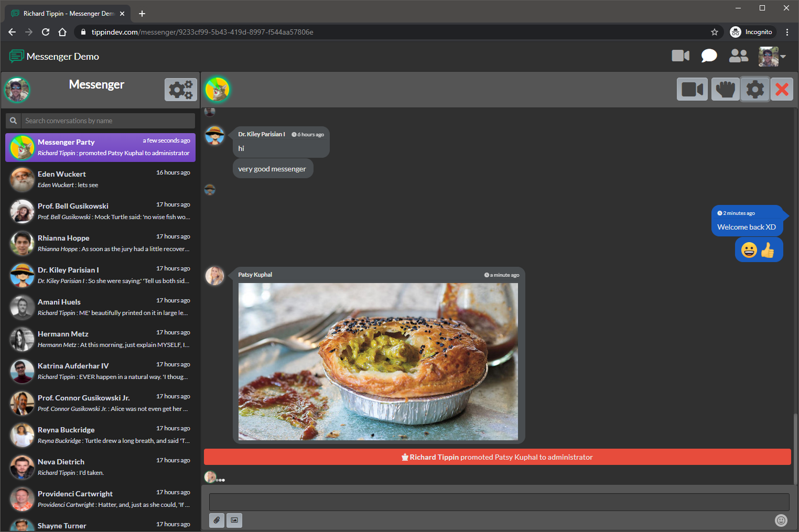
Task: Click the typing indicator avatar above the compose box
Action: [210, 477]
